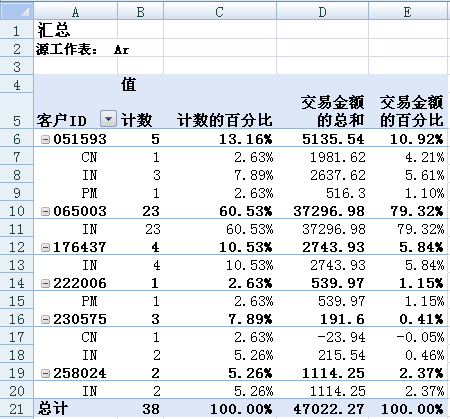
Task: Select row 21 header
Action: pyautogui.click(x=17, y=409)
